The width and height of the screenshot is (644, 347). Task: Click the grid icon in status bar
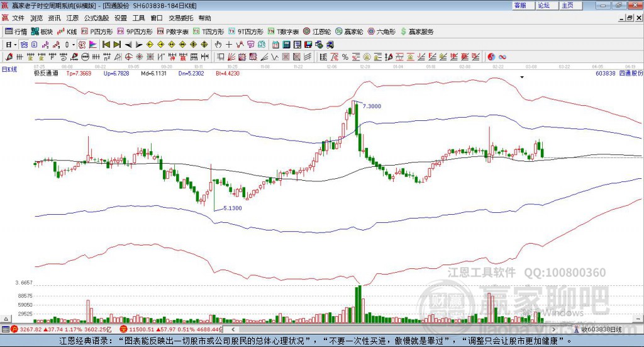point(5,329)
